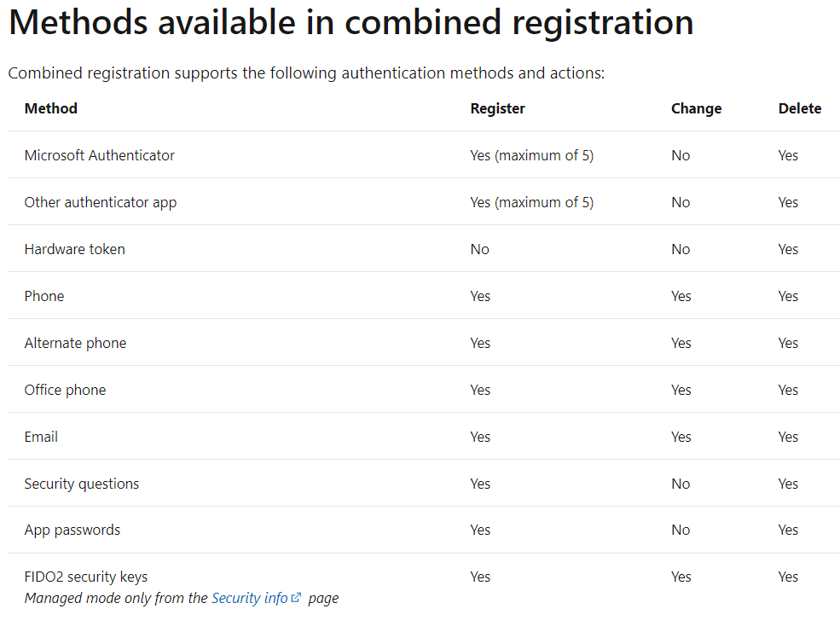Screen dimensions: 840x632
Task: Click the Register value for Hardware token
Action: pyautogui.click(x=479, y=249)
